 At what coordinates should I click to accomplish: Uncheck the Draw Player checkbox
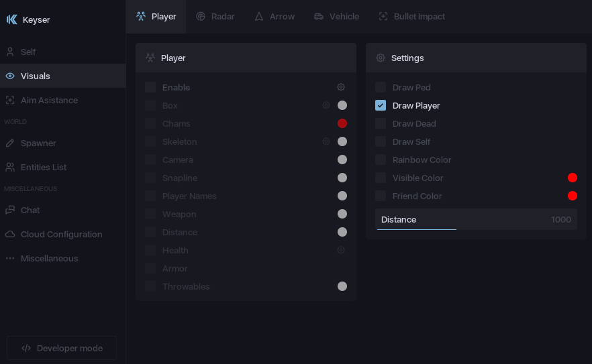[381, 105]
